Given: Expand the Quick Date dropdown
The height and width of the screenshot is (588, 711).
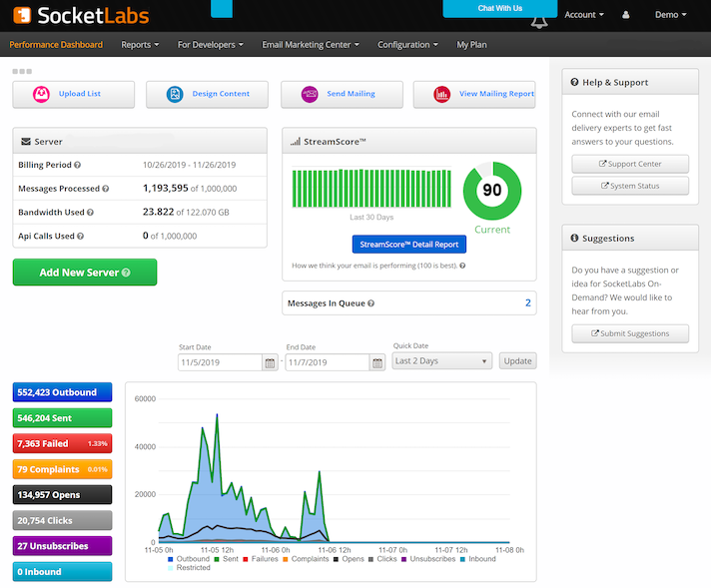Looking at the screenshot, I should (x=441, y=361).
